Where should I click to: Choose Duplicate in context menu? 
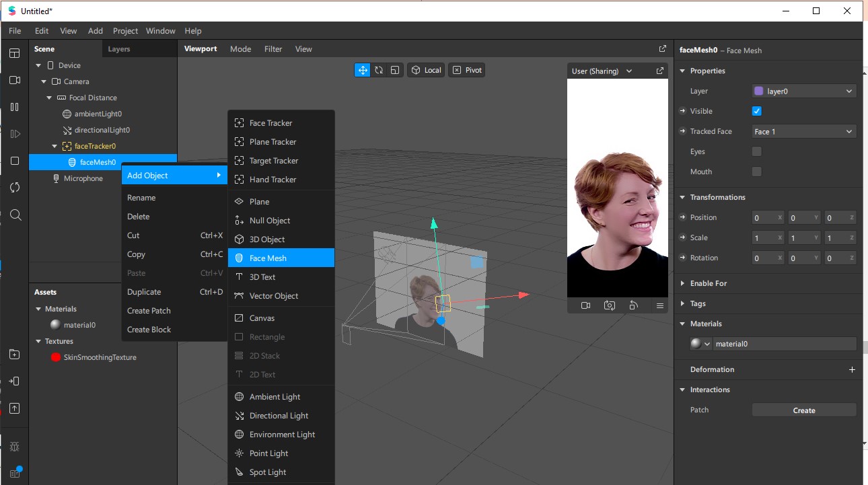[174, 292]
